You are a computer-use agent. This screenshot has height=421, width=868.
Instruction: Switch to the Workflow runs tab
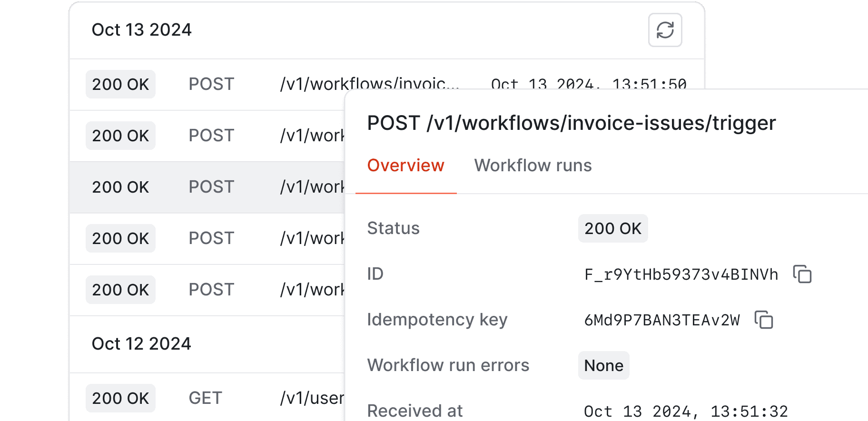pyautogui.click(x=533, y=166)
